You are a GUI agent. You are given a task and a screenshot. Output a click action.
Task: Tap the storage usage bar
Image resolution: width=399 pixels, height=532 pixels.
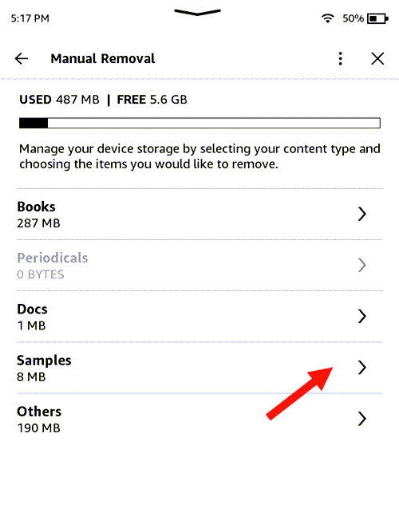click(199, 123)
